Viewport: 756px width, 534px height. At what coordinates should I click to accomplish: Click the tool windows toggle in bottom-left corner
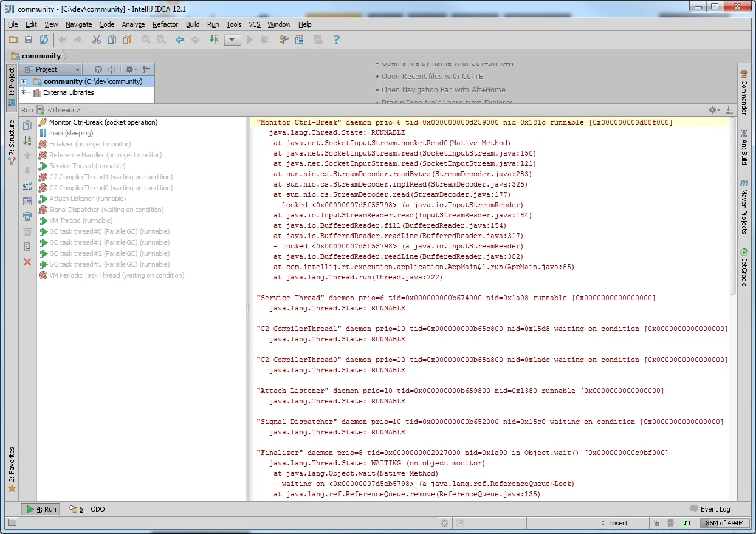(x=12, y=523)
